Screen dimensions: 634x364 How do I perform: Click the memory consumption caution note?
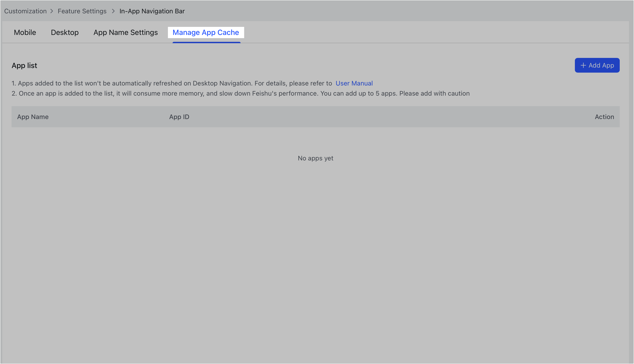(x=240, y=93)
